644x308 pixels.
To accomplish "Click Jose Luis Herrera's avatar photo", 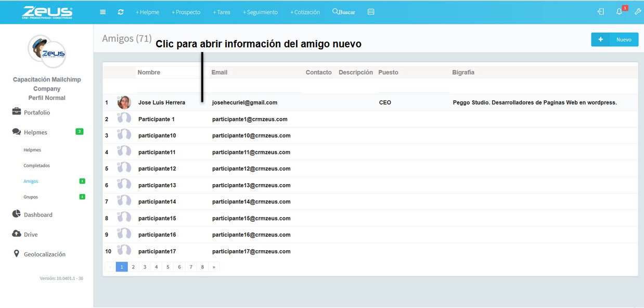I will click(x=124, y=102).
